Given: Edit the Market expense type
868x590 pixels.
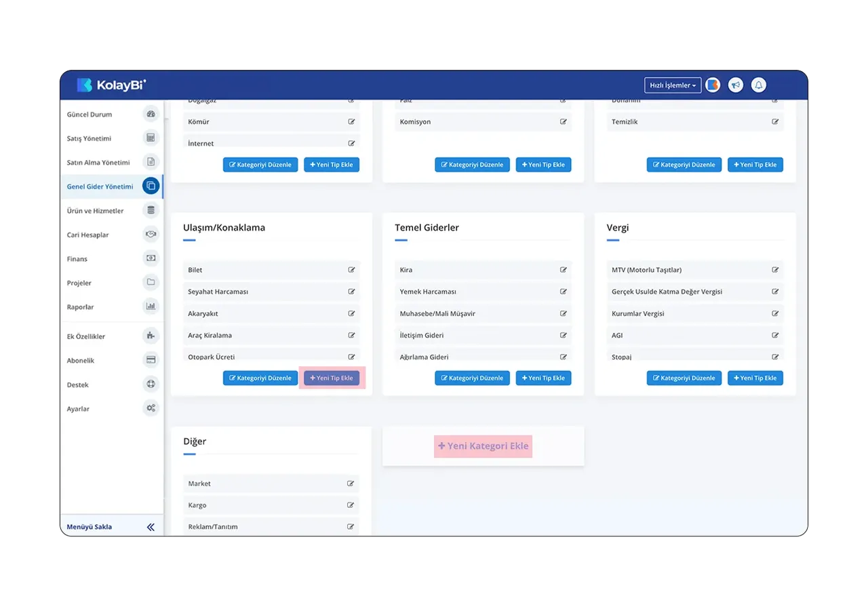Looking at the screenshot, I should pyautogui.click(x=351, y=484).
